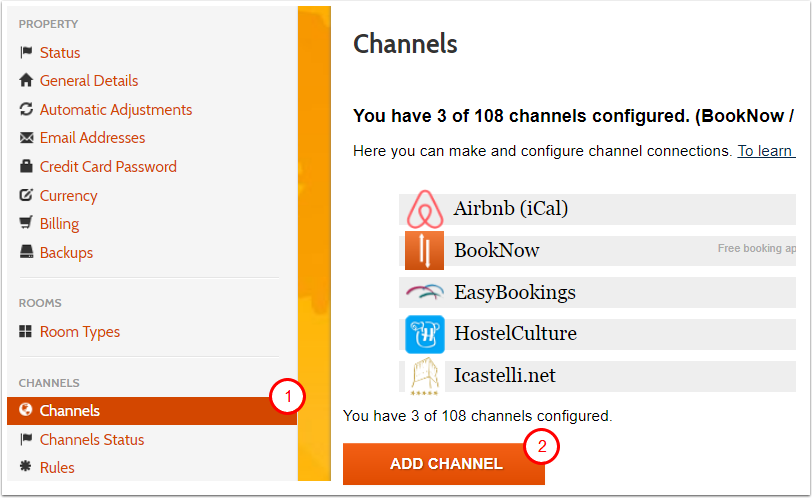Open the Status page
The width and height of the screenshot is (812, 498).
click(x=60, y=53)
